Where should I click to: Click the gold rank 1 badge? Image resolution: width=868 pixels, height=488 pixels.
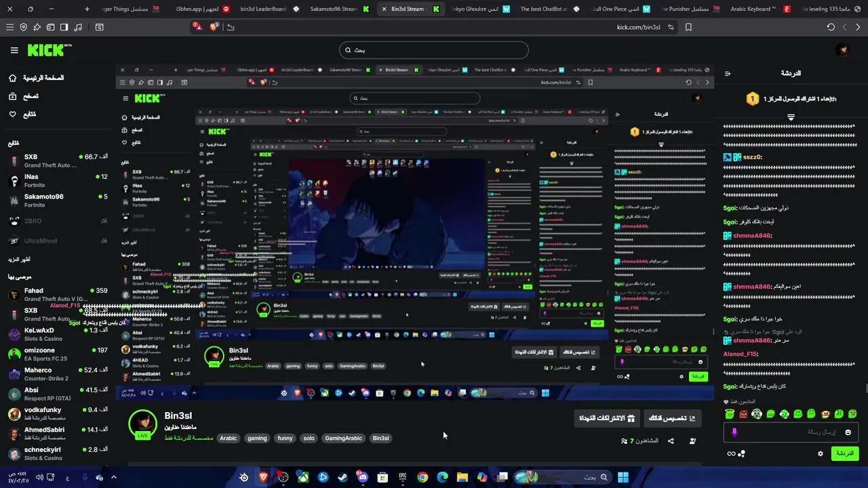tap(752, 99)
